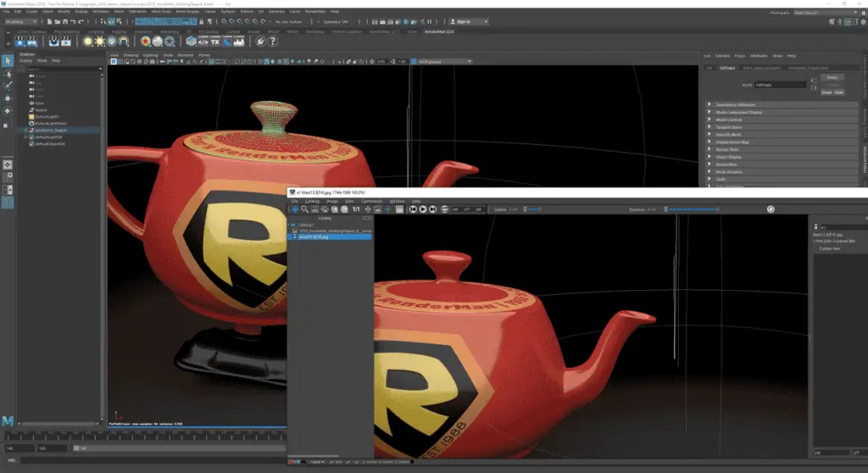Screen dimensions: 868x473
Task: Open the Catalog menu in render viewer
Action: click(x=312, y=201)
